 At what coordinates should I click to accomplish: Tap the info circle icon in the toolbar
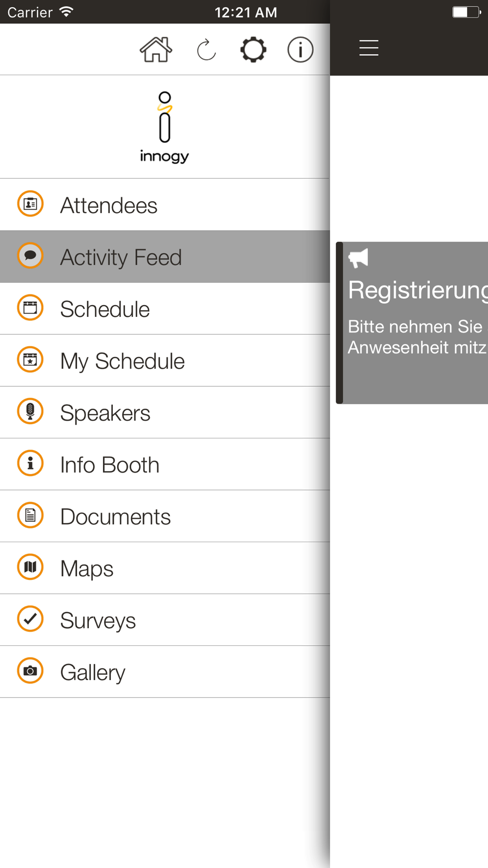pyautogui.click(x=300, y=49)
